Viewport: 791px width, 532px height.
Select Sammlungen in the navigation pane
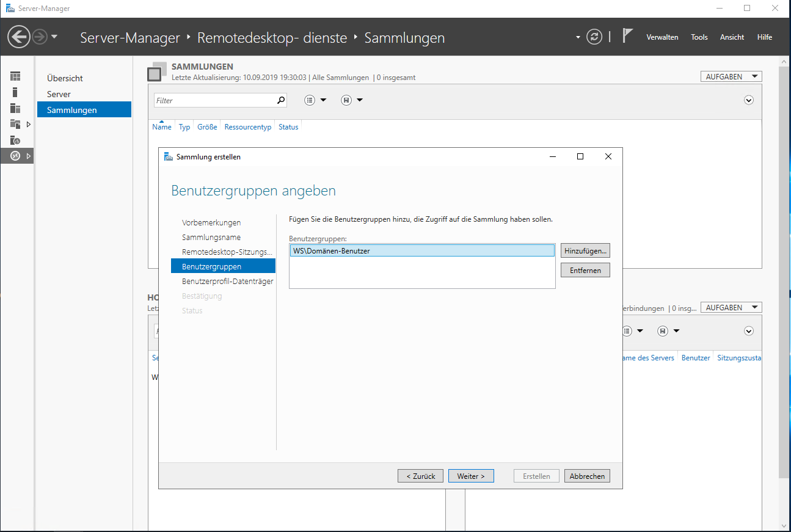(x=84, y=110)
